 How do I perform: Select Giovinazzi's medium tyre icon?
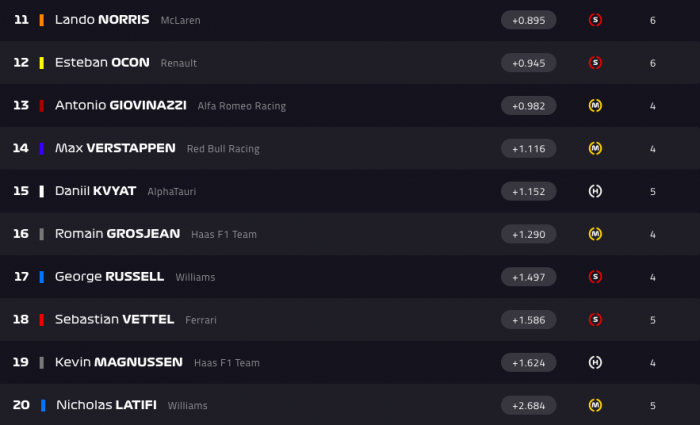coord(595,105)
